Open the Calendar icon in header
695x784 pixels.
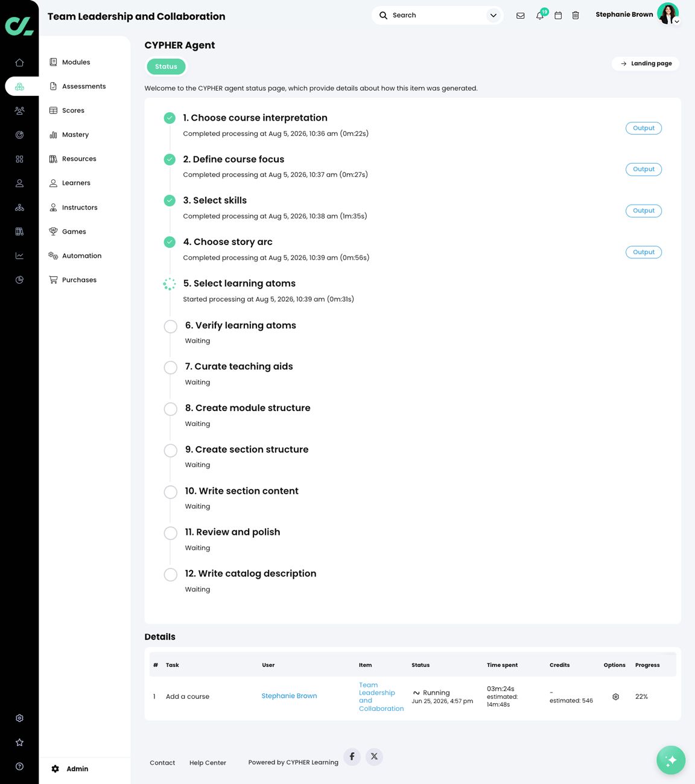pyautogui.click(x=558, y=16)
